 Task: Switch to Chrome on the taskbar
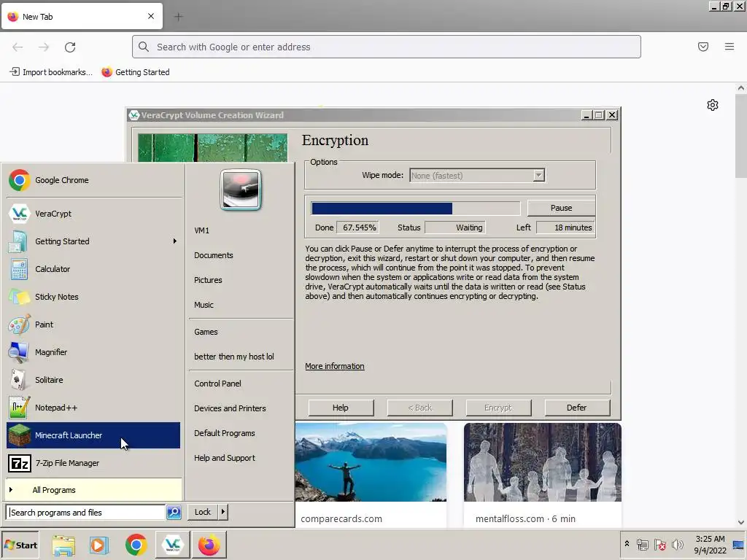(x=136, y=545)
